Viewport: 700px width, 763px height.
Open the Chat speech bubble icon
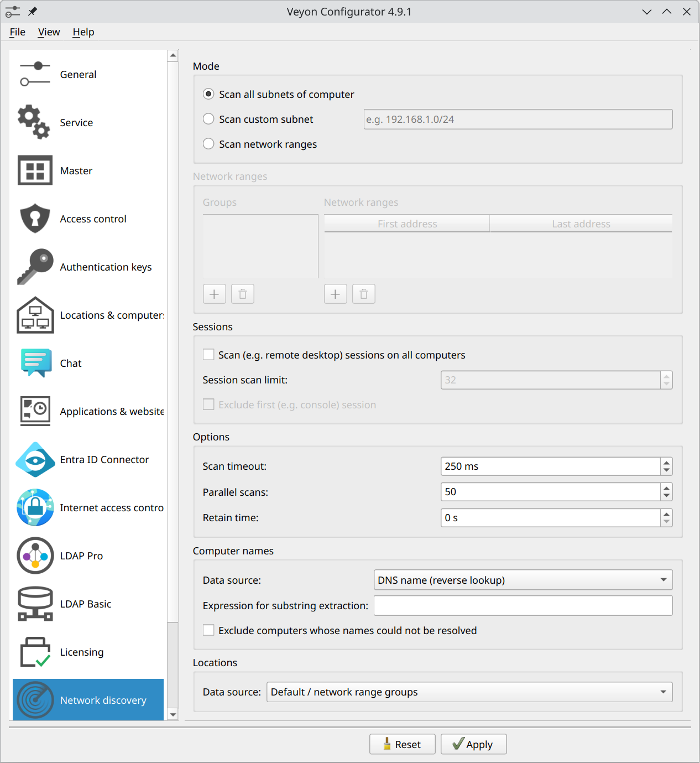(36, 363)
